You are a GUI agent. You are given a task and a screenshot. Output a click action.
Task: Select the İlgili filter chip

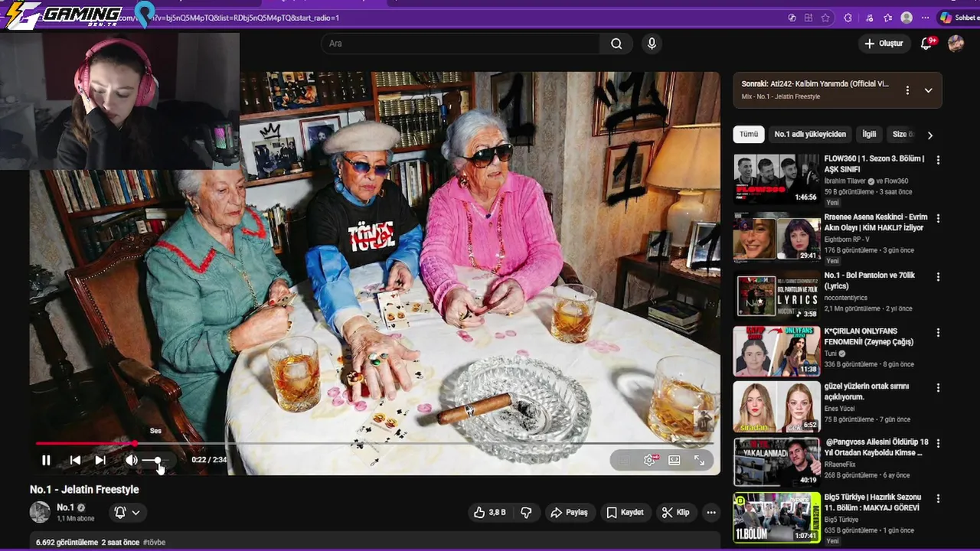click(x=869, y=134)
